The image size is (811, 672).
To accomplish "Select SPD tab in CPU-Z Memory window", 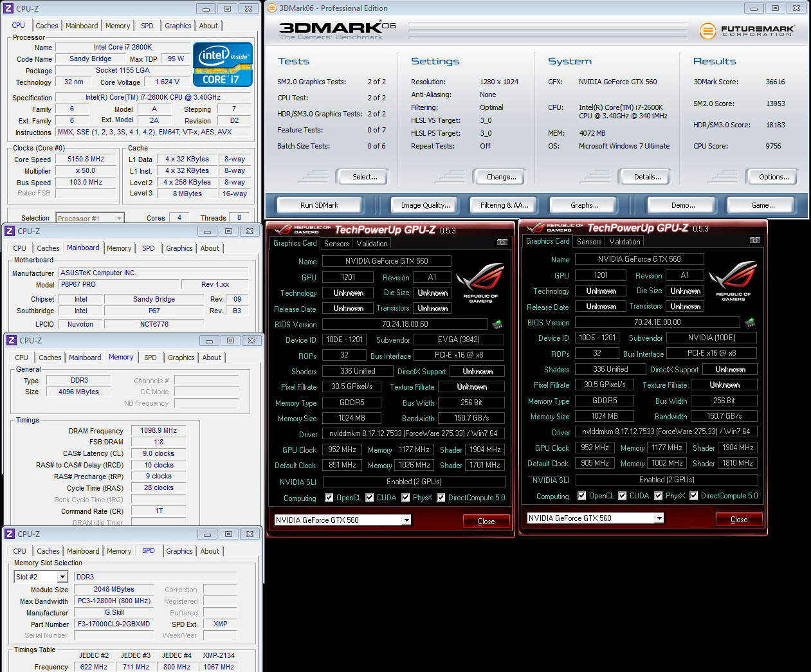I will [x=150, y=358].
